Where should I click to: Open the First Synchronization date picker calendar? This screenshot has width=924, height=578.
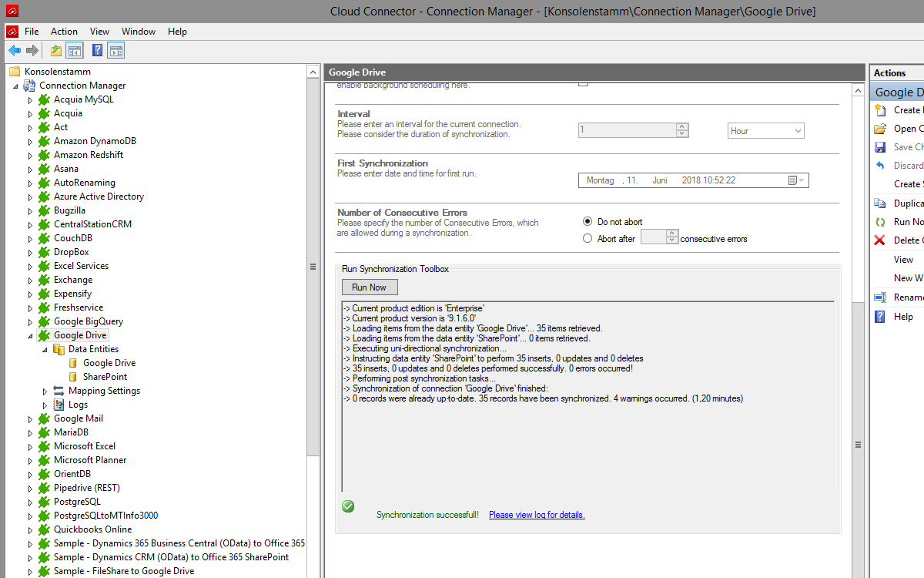coord(796,180)
